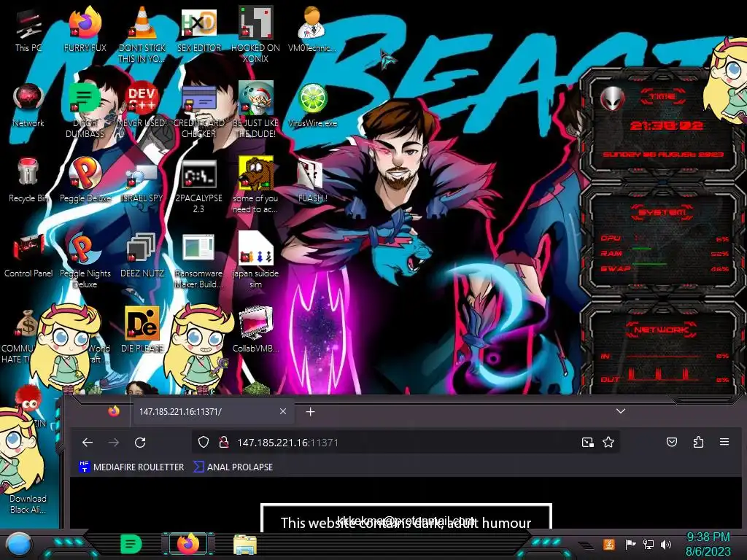Click Firefox back arrow button
Screen dimensions: 747x560
click(x=88, y=443)
